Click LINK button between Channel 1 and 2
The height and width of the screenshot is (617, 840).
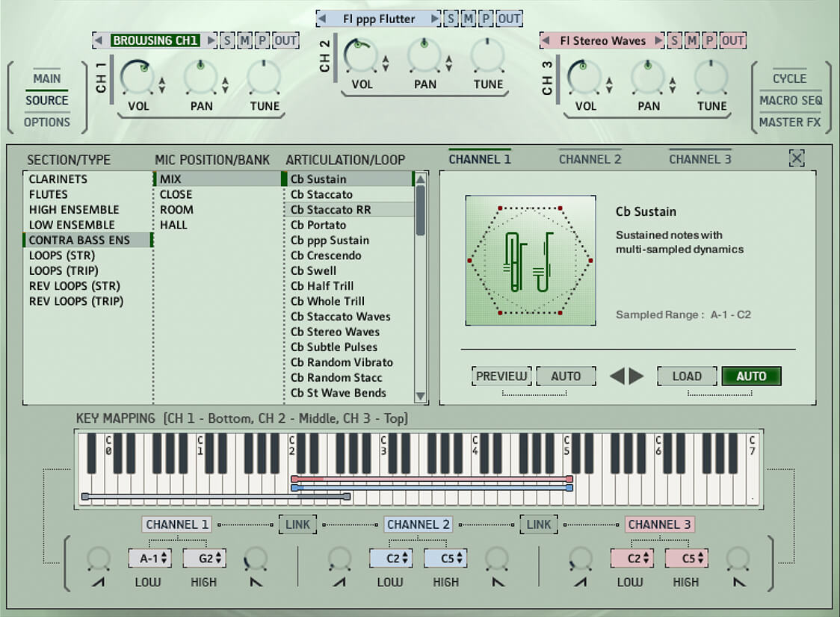tap(297, 524)
